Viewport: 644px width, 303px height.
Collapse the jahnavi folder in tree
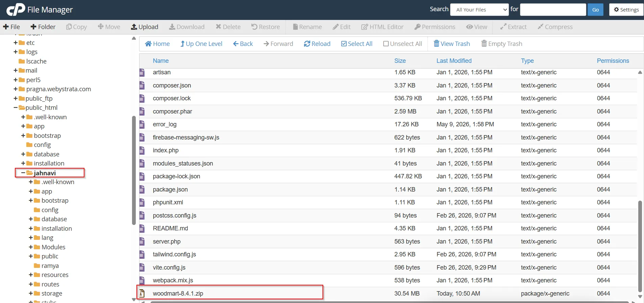click(23, 173)
